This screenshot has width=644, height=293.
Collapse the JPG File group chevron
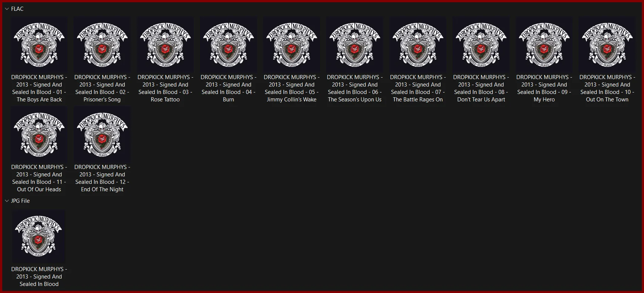pos(7,201)
